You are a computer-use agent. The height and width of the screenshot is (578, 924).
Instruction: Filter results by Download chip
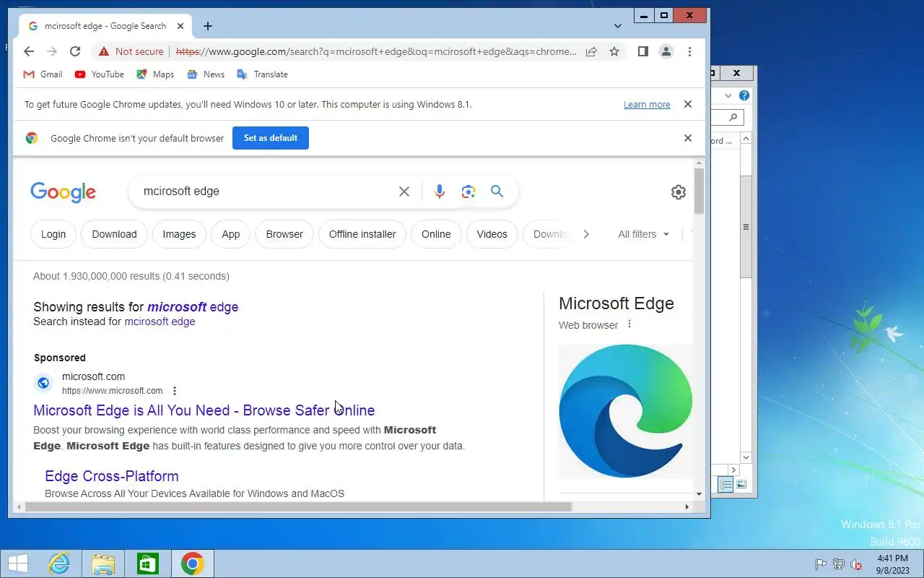pyautogui.click(x=114, y=234)
